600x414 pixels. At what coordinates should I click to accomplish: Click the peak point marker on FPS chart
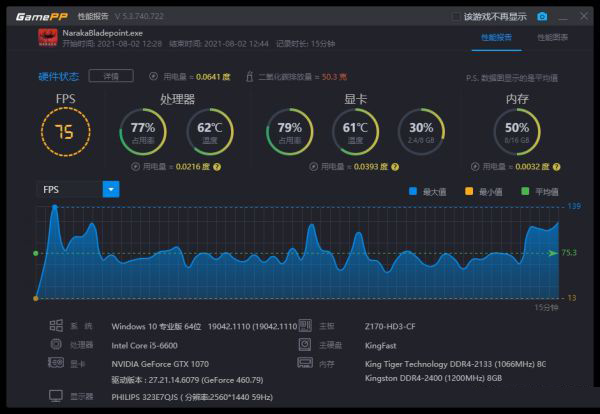(55, 207)
